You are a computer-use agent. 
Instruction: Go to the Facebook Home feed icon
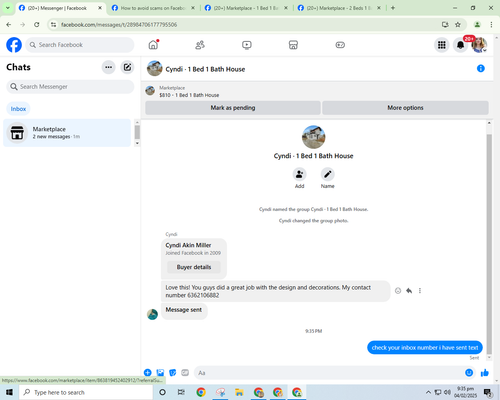tap(153, 45)
